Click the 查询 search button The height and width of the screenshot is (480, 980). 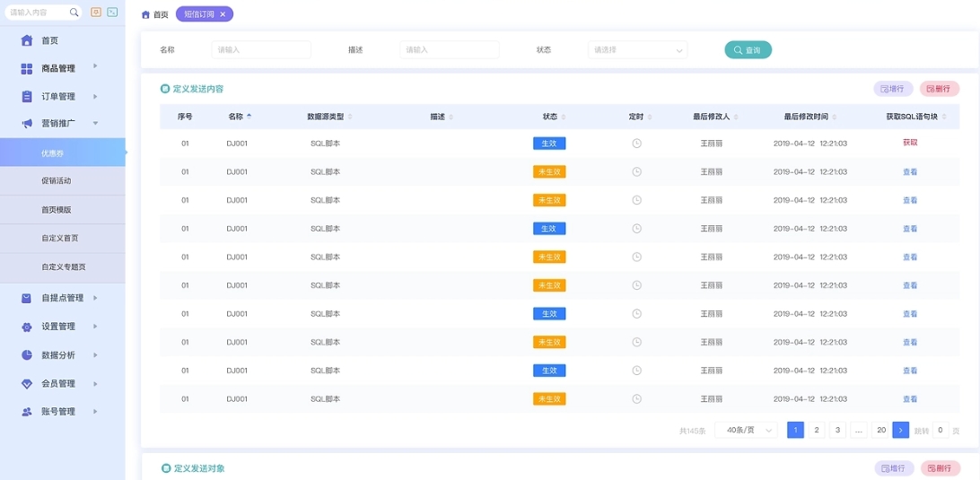[x=748, y=50]
